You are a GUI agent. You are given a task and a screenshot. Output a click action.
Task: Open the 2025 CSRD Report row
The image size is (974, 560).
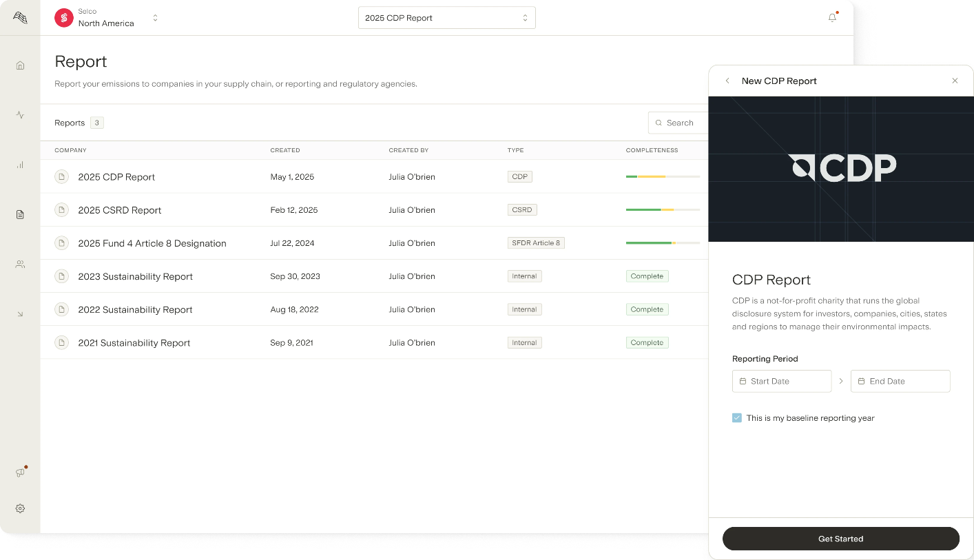click(x=374, y=210)
